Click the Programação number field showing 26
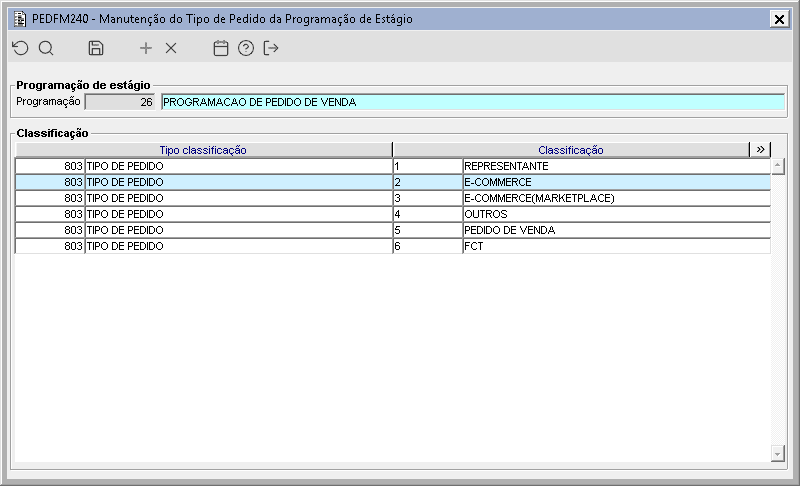Screen dimensions: 800x486 119,102
